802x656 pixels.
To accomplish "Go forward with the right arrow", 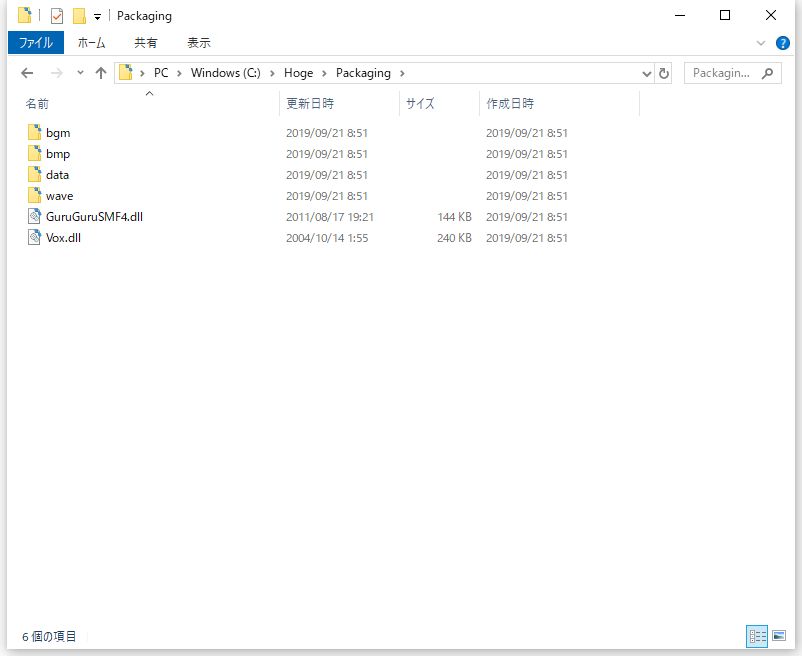I will point(56,73).
